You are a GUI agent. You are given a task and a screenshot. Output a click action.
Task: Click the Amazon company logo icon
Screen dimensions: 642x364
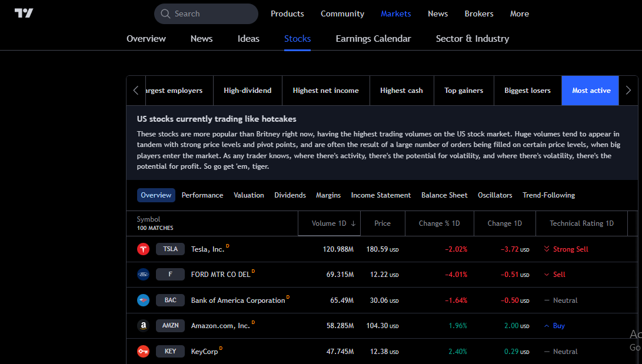click(x=143, y=326)
